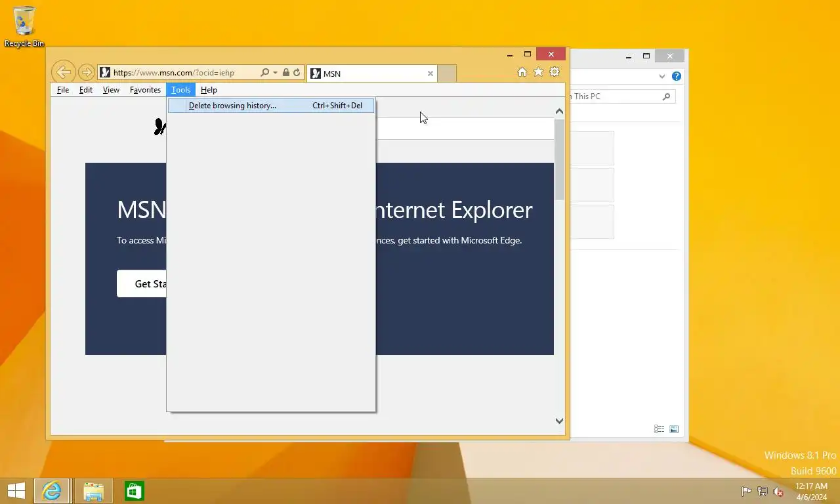Viewport: 840px width, 504px height.
Task: Expand the File Explorer ribbon chevron
Action: pos(662,76)
